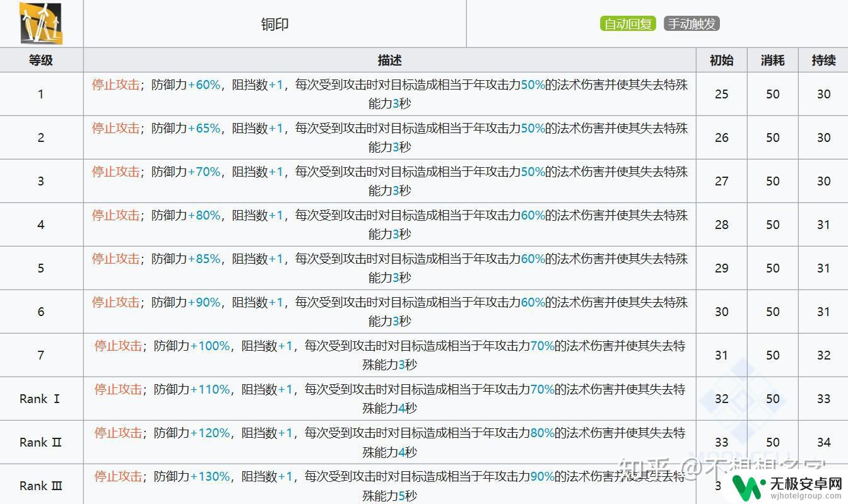
Task: Select level 6 row label
Action: [41, 312]
